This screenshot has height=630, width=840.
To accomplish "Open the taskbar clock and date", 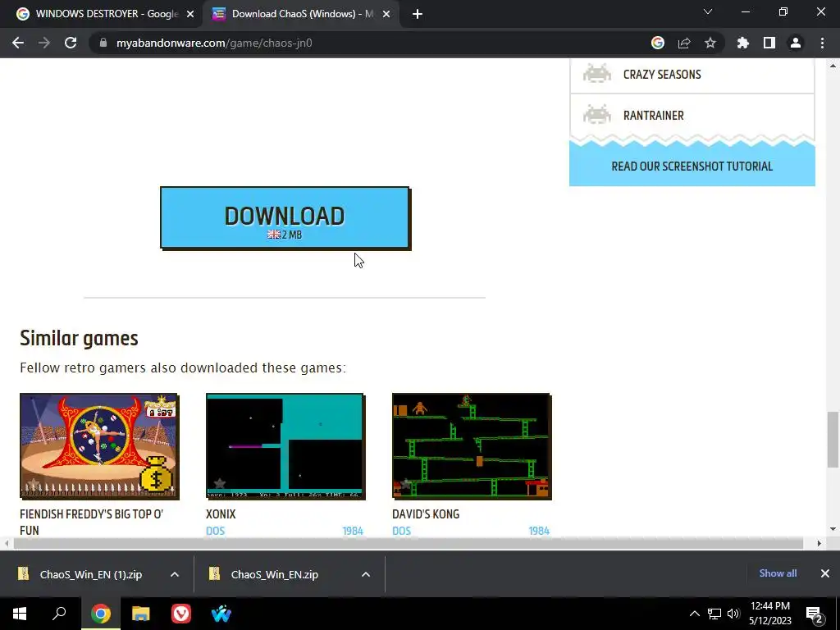I will coord(770,614).
